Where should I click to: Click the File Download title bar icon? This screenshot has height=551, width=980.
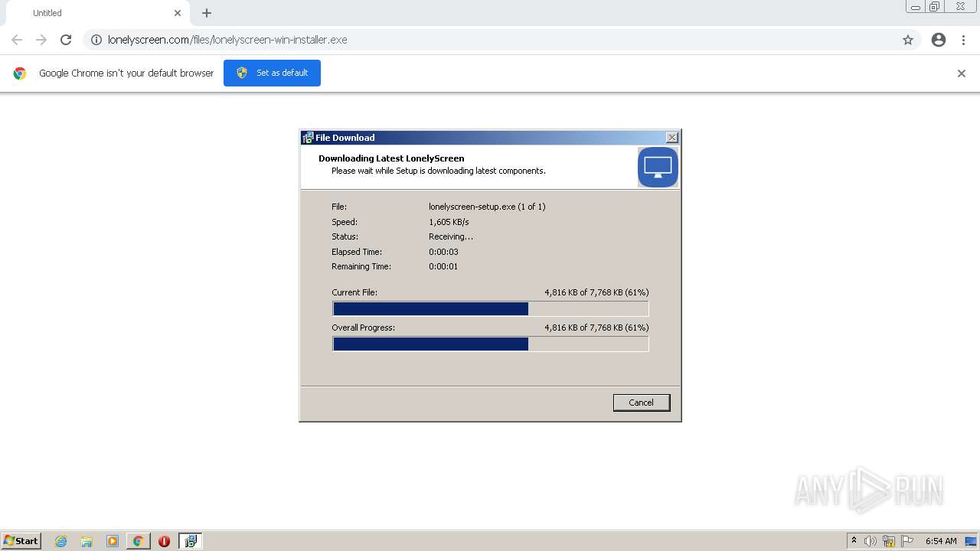(x=308, y=138)
